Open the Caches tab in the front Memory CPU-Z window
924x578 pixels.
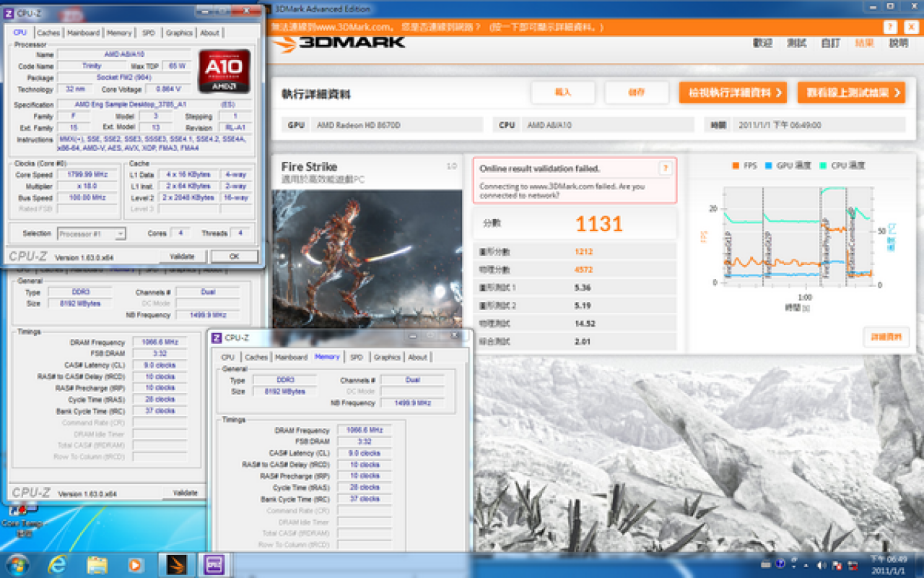pos(256,357)
